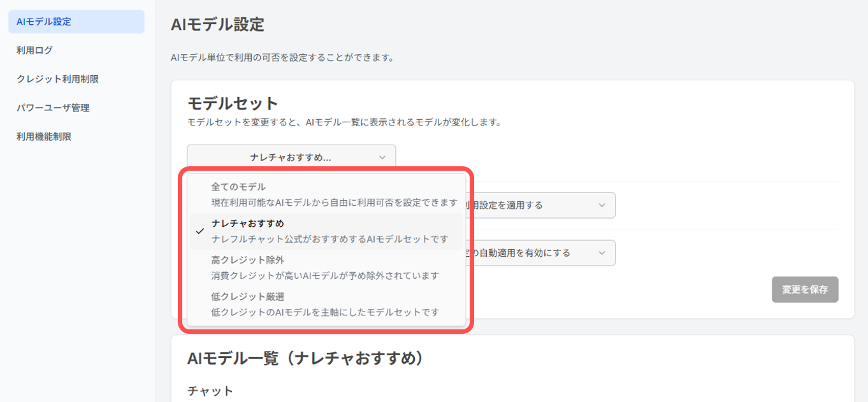868x402 pixels.
Task: Open クレジット利用制限 in the sidebar
Action: [x=57, y=79]
